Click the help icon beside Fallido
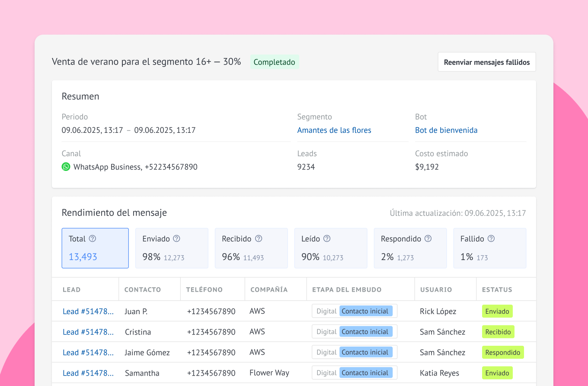 [491, 238]
